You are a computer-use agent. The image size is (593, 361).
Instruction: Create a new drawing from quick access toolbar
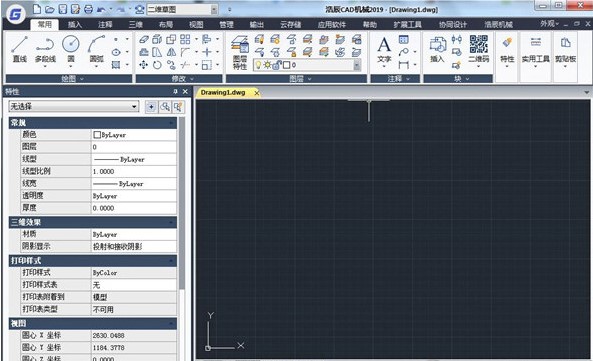click(x=37, y=9)
